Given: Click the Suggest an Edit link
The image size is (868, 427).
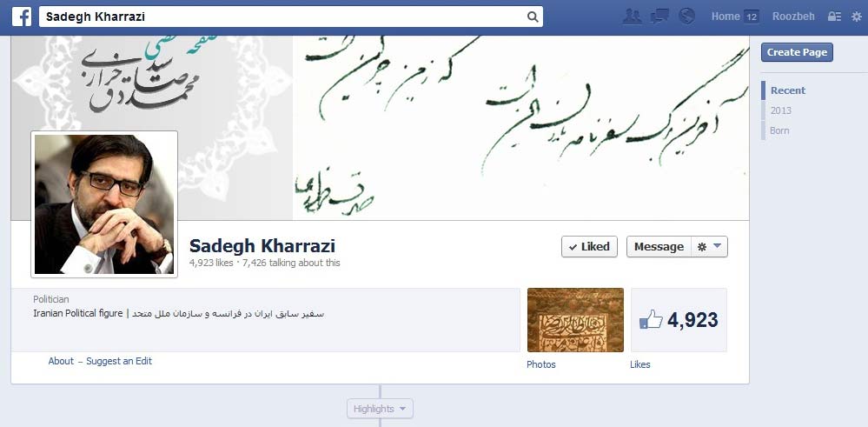Looking at the screenshot, I should tap(119, 361).
